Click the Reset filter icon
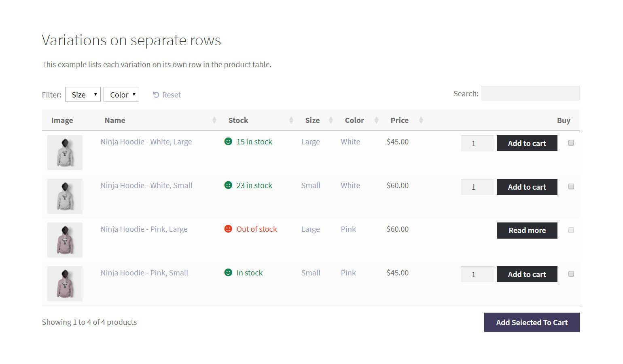 click(156, 95)
